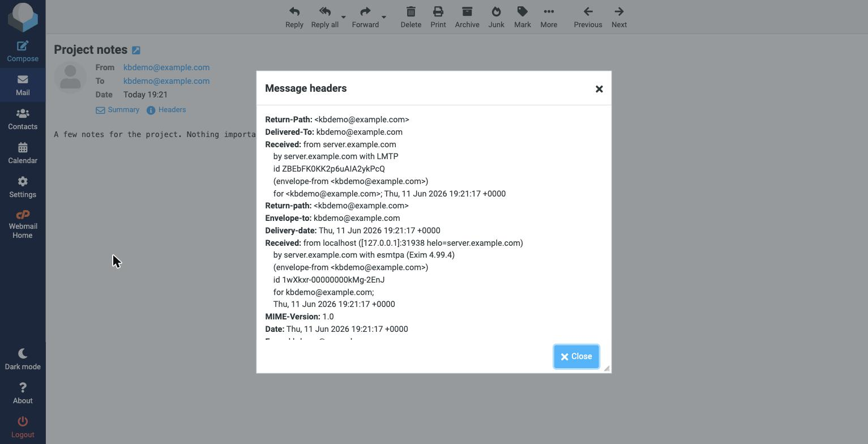The height and width of the screenshot is (444, 868).
Task: Go to Webmail Home
Action: [x=23, y=224]
